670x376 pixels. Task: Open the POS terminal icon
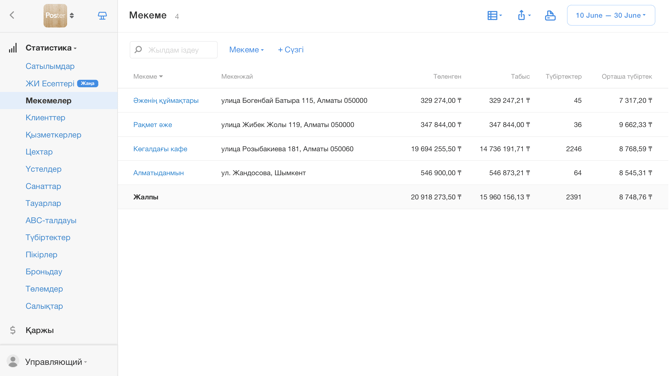[x=102, y=16]
